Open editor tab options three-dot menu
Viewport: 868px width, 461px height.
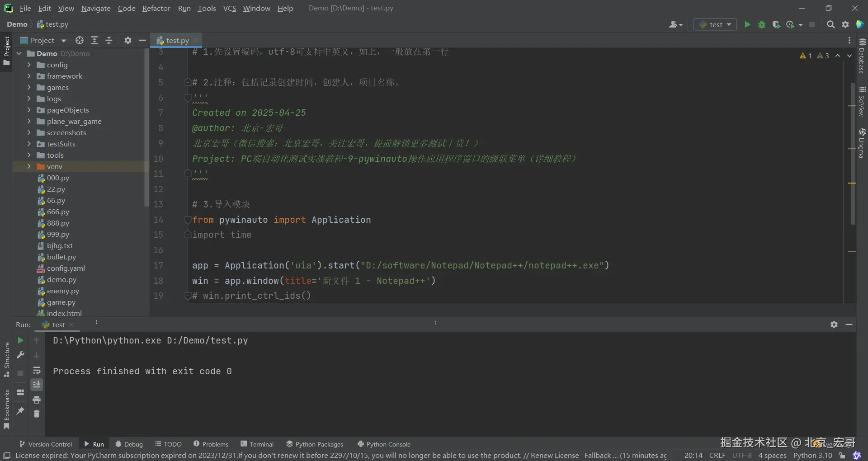point(849,40)
